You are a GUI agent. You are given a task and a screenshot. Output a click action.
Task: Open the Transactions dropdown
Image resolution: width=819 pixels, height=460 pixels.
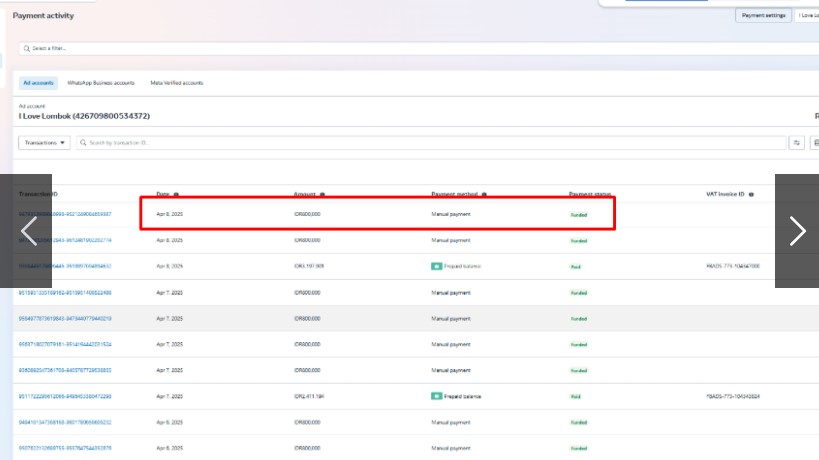coord(44,143)
